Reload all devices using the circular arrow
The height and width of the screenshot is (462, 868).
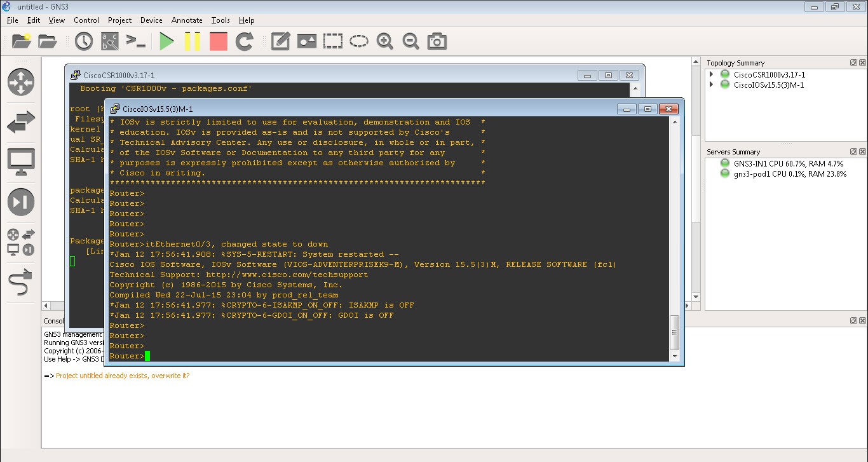click(x=245, y=42)
